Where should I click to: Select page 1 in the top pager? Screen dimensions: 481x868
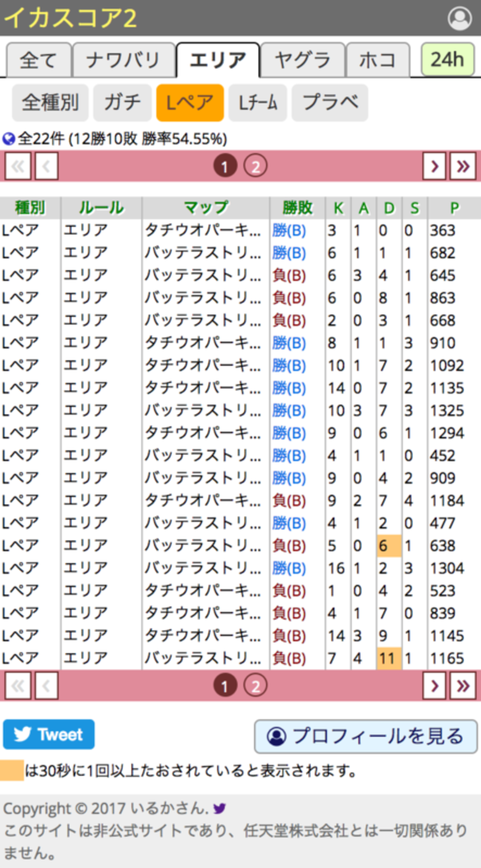(225, 166)
